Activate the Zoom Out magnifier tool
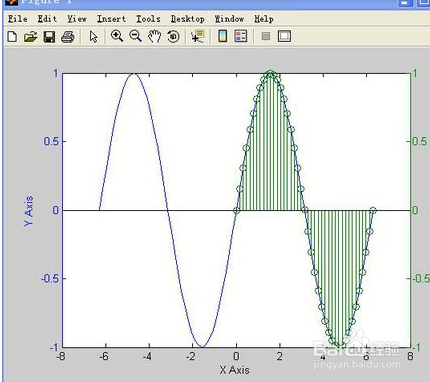 click(135, 36)
